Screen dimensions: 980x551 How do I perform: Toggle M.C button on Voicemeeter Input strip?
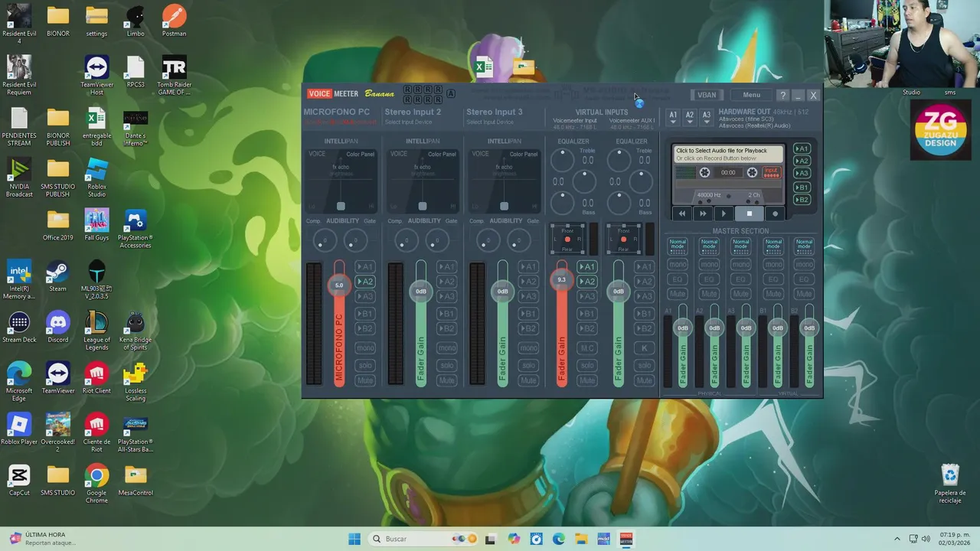coord(587,348)
